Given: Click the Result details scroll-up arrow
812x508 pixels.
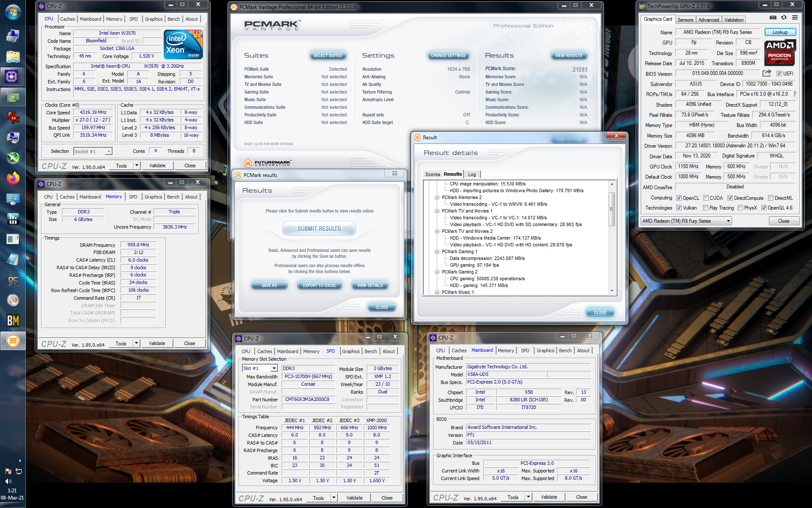Looking at the screenshot, I should click(612, 184).
